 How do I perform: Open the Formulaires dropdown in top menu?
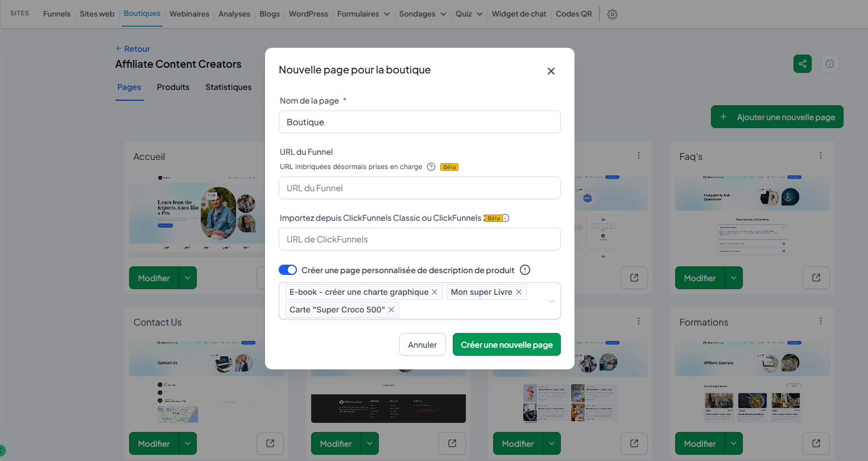(x=363, y=14)
